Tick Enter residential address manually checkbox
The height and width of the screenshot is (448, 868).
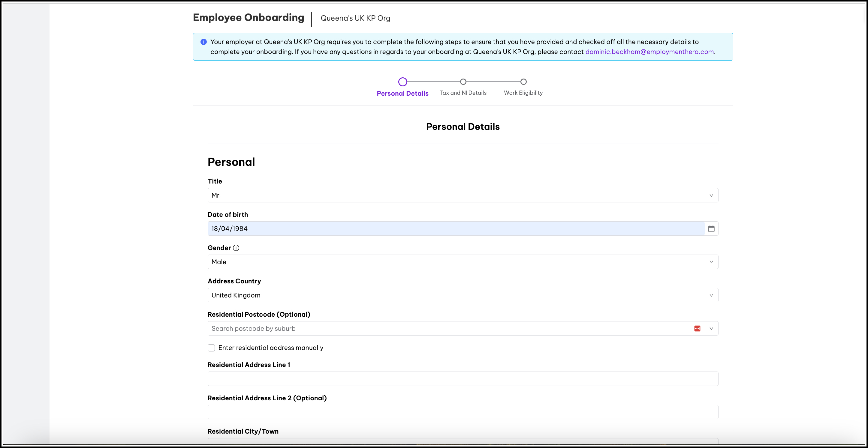(x=211, y=348)
